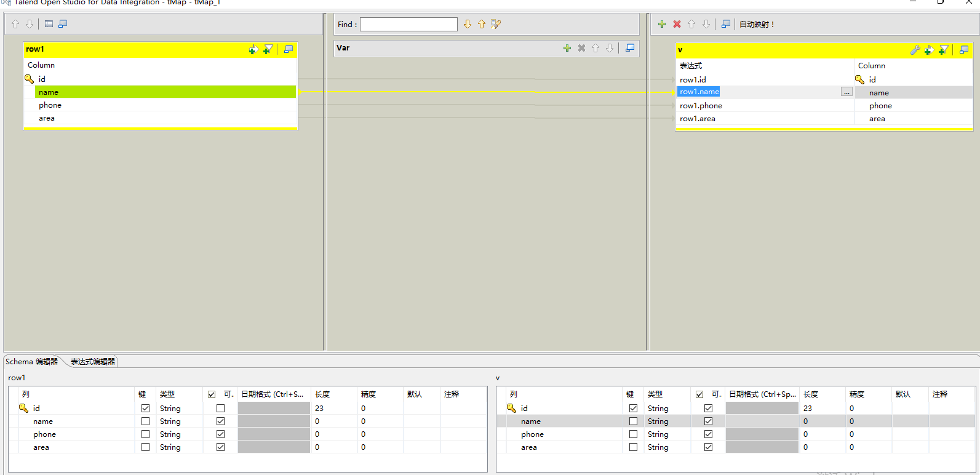
Task: Click the move-up arrow in the output toolbar
Action: coord(691,24)
